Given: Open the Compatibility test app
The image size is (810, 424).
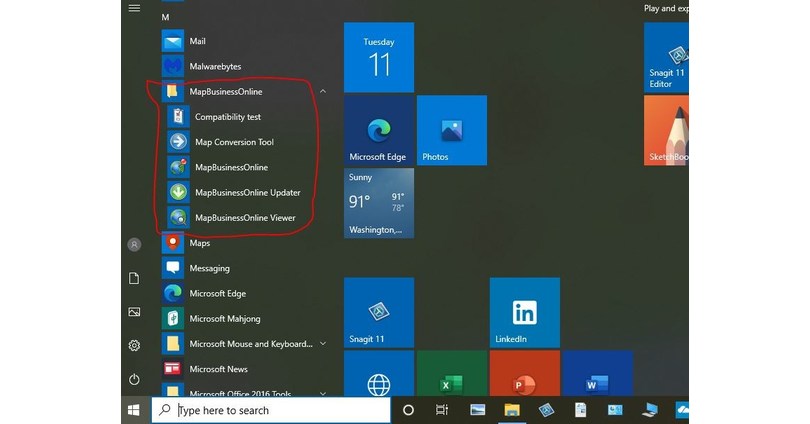Looking at the screenshot, I should (227, 117).
